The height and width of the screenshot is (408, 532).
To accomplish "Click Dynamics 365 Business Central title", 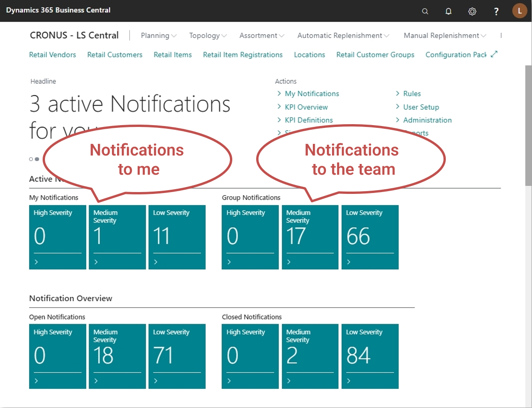I will [58, 10].
